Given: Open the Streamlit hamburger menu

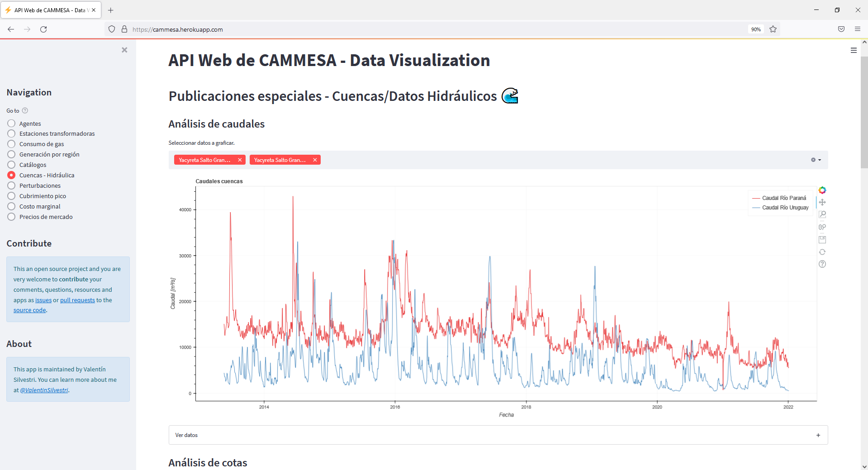Looking at the screenshot, I should 854,50.
